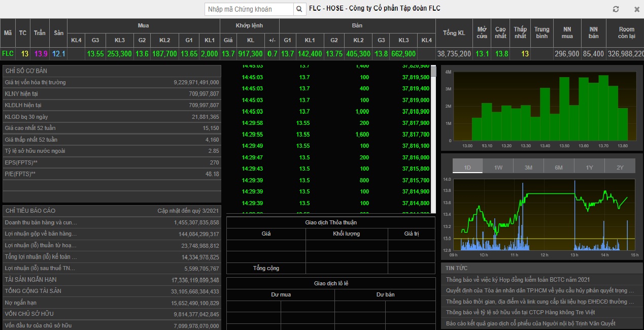Image resolution: width=644 pixels, height=330 pixels.
Task: Click the 'Khớp lệnh' column group header
Action: point(250,25)
